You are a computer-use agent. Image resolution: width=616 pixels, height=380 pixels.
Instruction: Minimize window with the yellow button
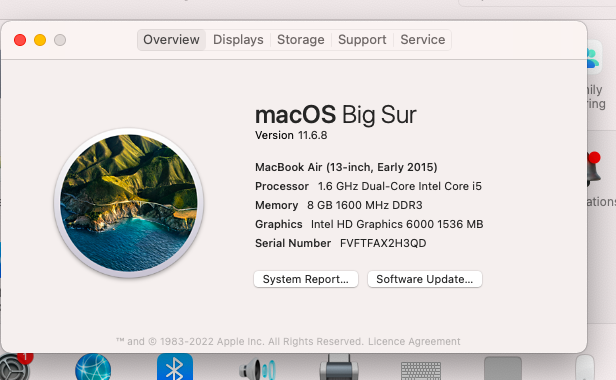click(40, 40)
